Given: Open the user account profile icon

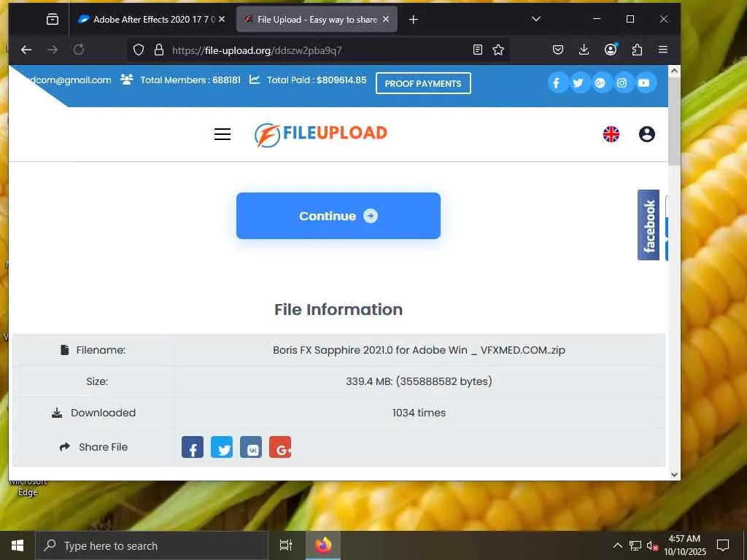Looking at the screenshot, I should 646,134.
